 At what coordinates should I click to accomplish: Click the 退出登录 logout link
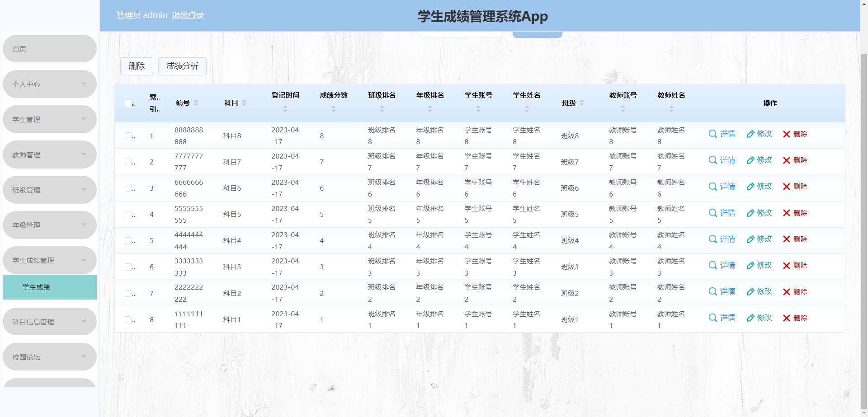(x=188, y=15)
